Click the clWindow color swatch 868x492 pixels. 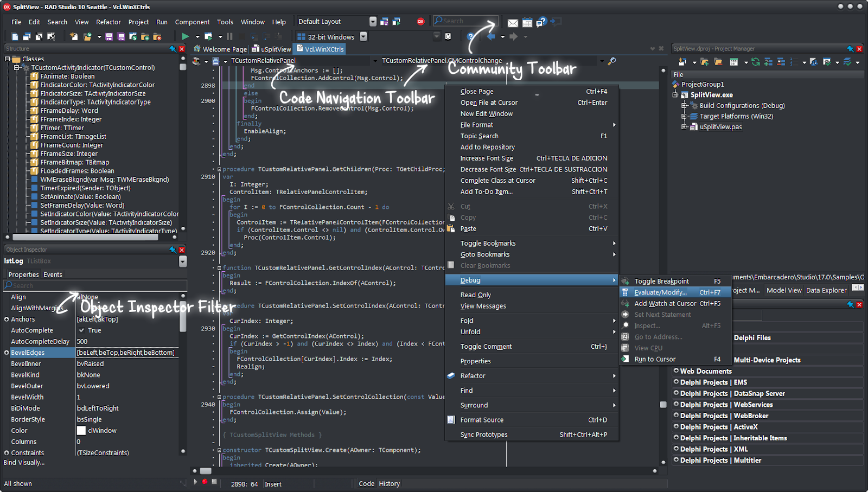click(x=81, y=431)
